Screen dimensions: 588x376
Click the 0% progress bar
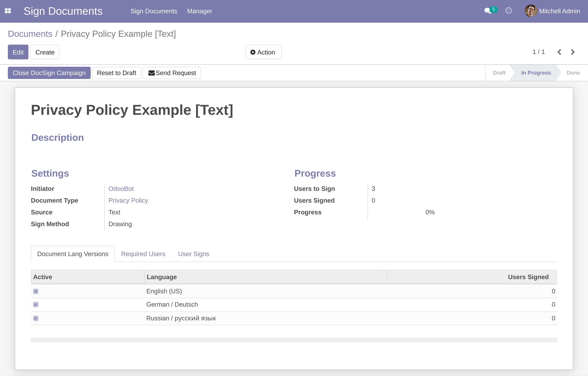430,212
